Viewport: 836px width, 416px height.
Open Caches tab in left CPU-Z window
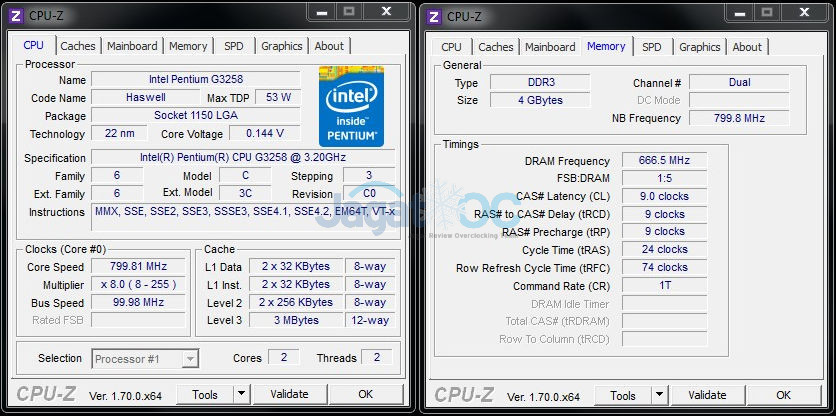[78, 46]
